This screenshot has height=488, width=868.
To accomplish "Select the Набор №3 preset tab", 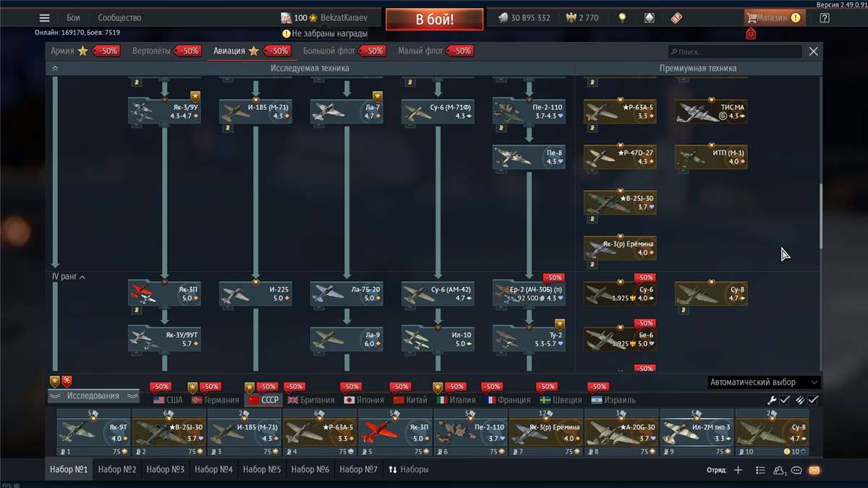I will coord(165,469).
